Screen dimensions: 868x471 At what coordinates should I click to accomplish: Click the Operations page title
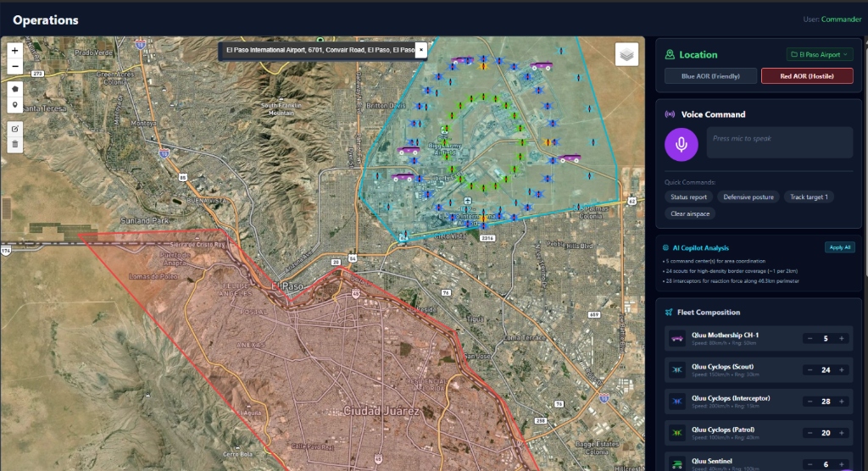pyautogui.click(x=46, y=20)
